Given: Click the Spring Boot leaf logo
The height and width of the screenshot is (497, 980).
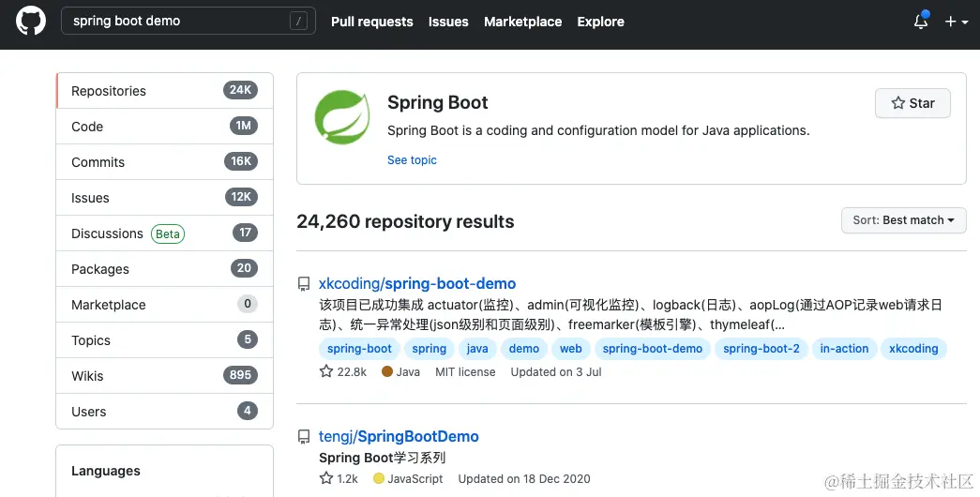Looking at the screenshot, I should (342, 117).
